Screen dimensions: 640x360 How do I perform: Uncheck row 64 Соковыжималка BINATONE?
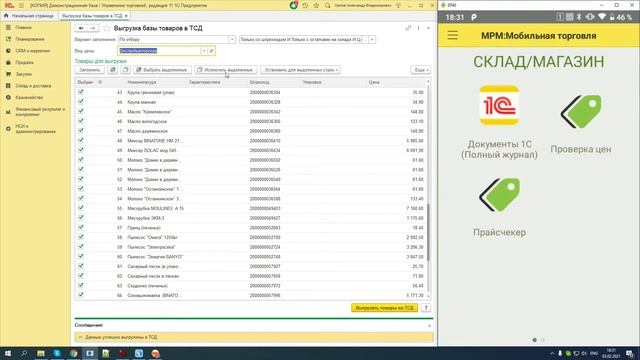[81, 295]
